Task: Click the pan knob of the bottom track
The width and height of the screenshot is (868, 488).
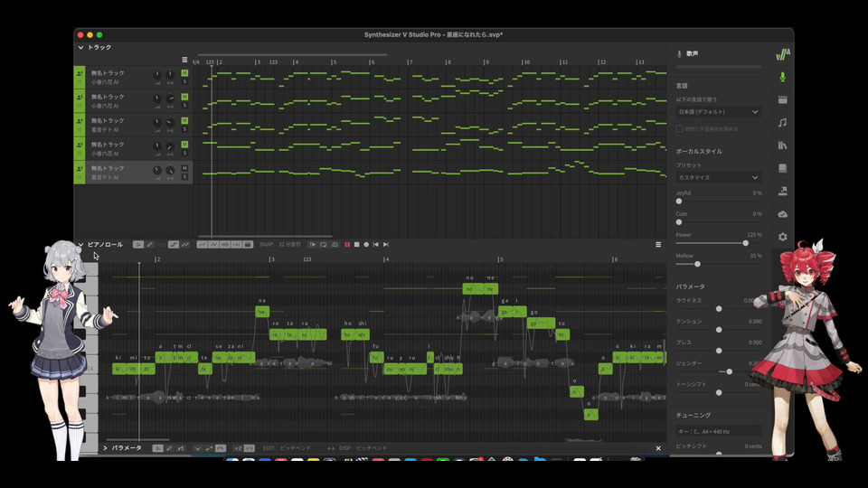Action: point(170,171)
